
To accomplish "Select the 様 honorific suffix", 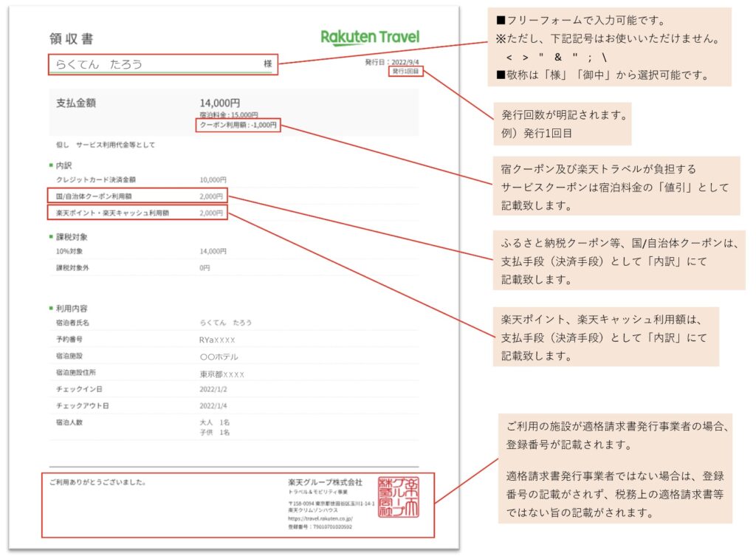I will [x=268, y=64].
